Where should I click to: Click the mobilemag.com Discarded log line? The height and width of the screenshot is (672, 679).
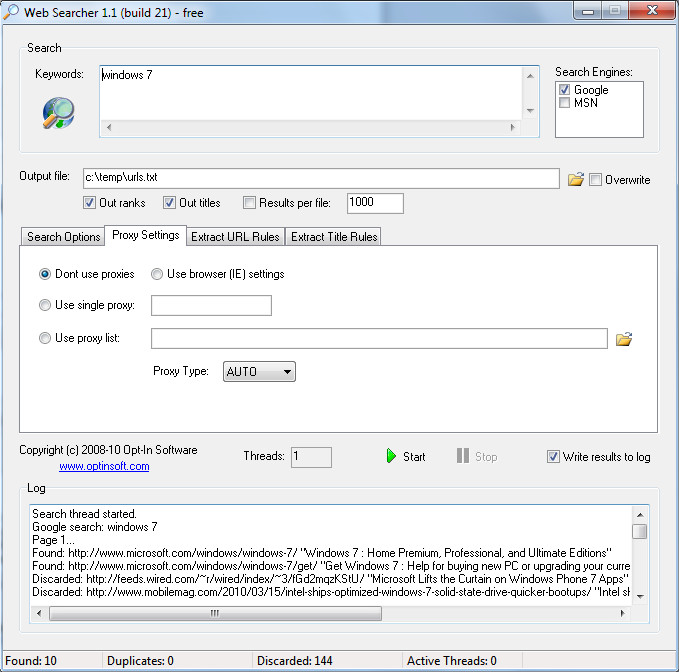[x=331, y=592]
